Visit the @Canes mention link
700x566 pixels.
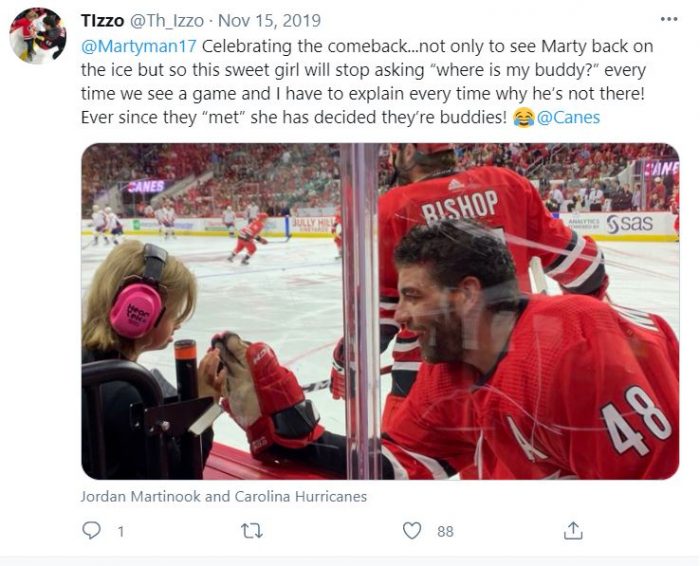[x=568, y=117]
